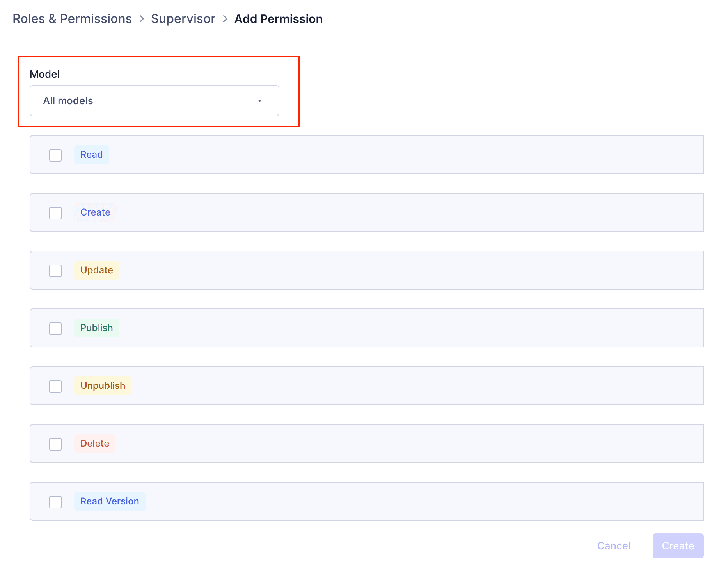Click the Read Version tag label
The image size is (728, 570).
tap(110, 501)
